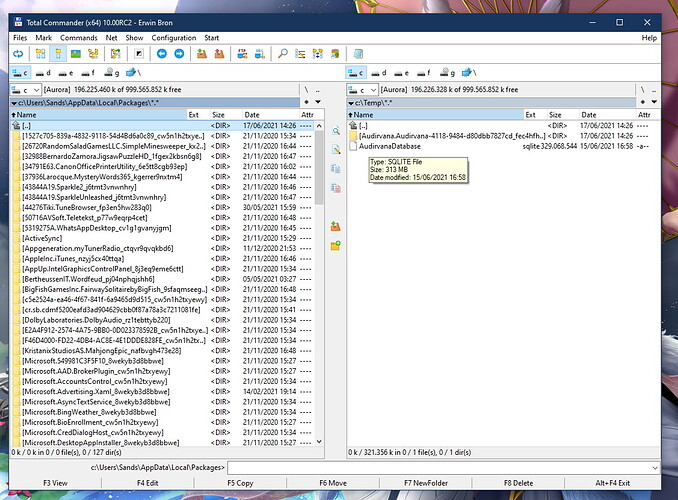Click the left panel vertical scrollbar thumb
The height and width of the screenshot is (500, 678).
click(319, 167)
